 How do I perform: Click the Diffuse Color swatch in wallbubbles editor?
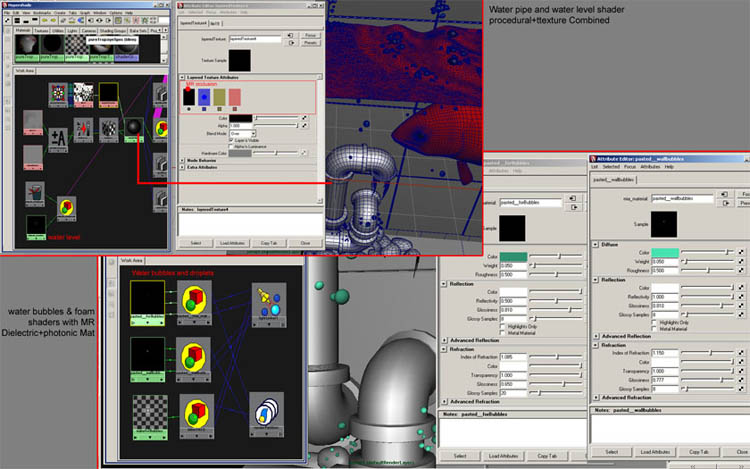coord(665,252)
